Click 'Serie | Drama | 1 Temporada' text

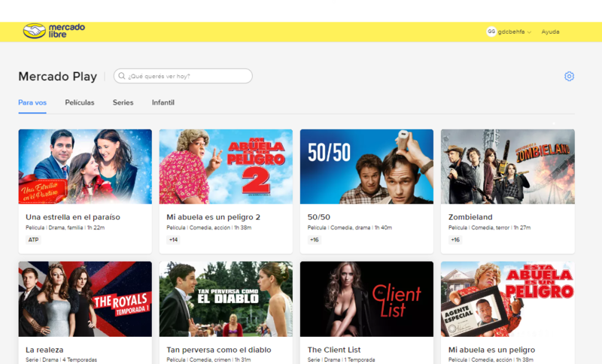pos(342,359)
